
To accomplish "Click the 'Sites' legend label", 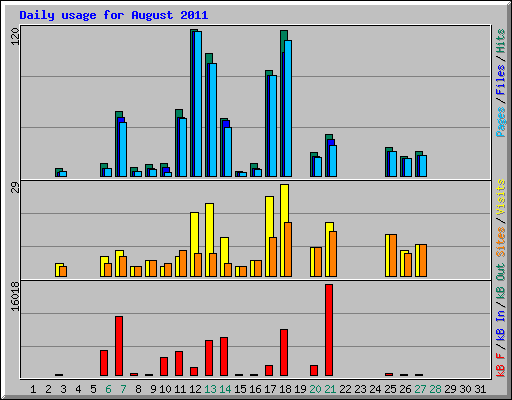I will click(500, 242).
